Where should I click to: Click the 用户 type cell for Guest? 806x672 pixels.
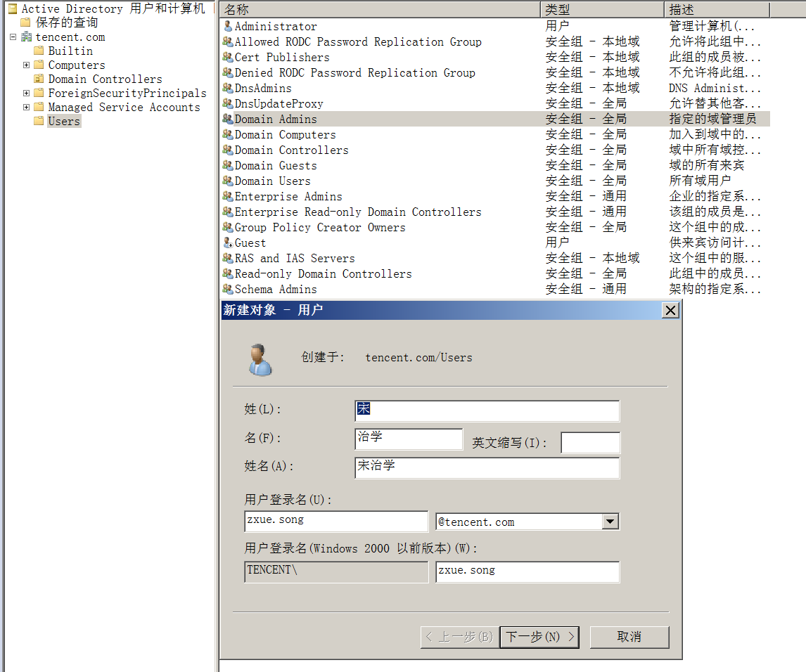click(557, 242)
